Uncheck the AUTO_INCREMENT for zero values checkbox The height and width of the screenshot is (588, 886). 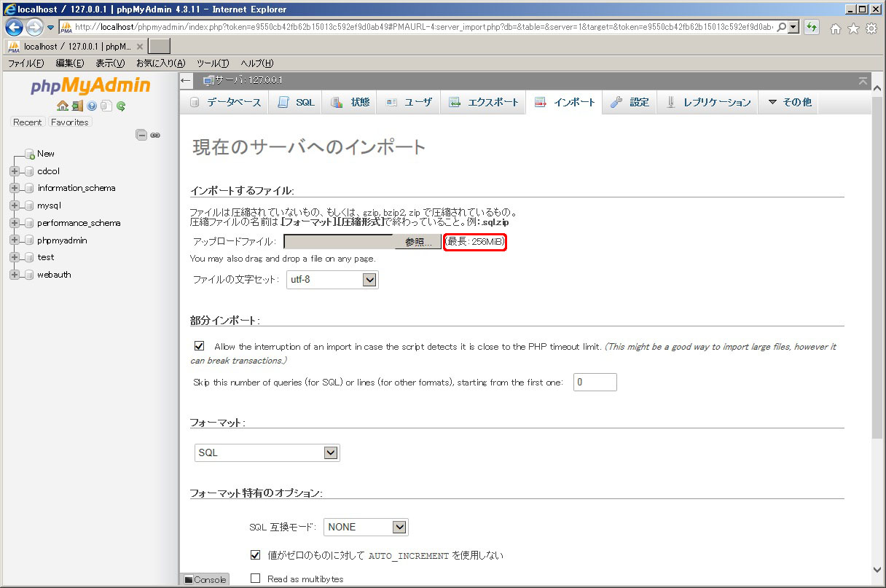tap(255, 555)
